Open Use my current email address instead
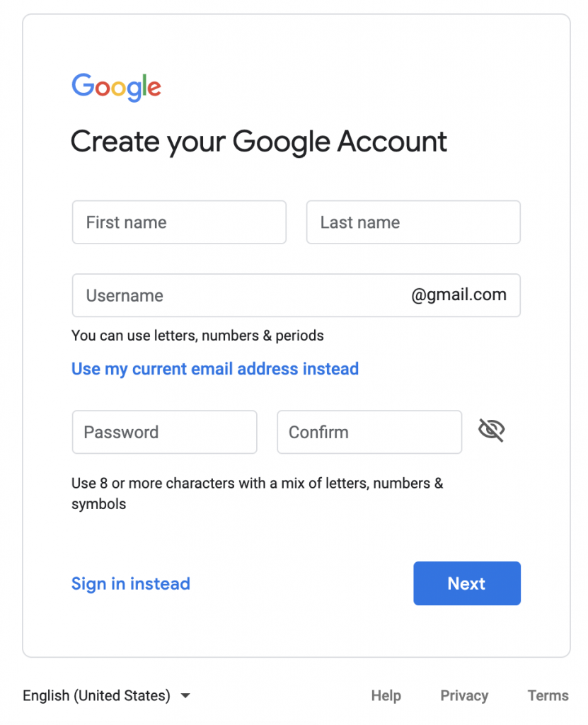Screen dimensions: 588x725 tap(215, 369)
